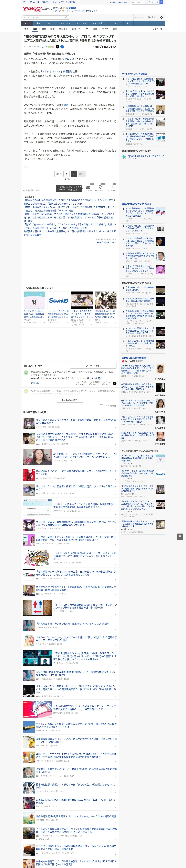
Task: Select the トップ tab
Action: (x=27, y=24)
